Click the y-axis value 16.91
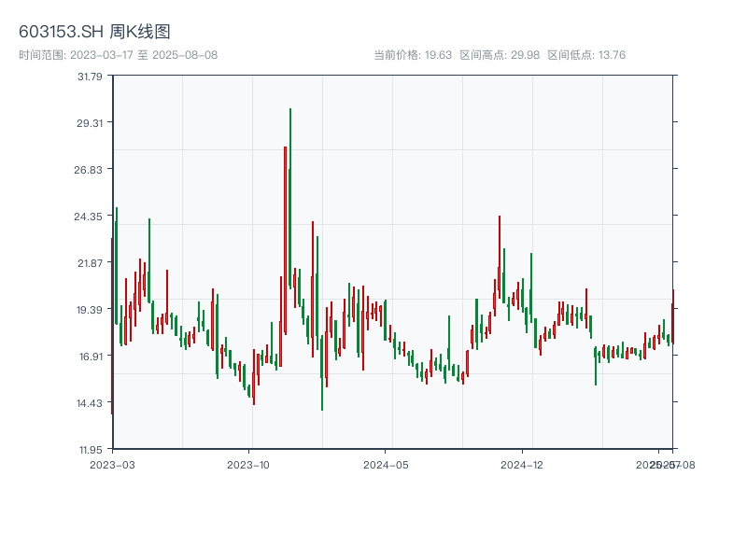Viewport: 747px width, 560px height. [x=91, y=357]
